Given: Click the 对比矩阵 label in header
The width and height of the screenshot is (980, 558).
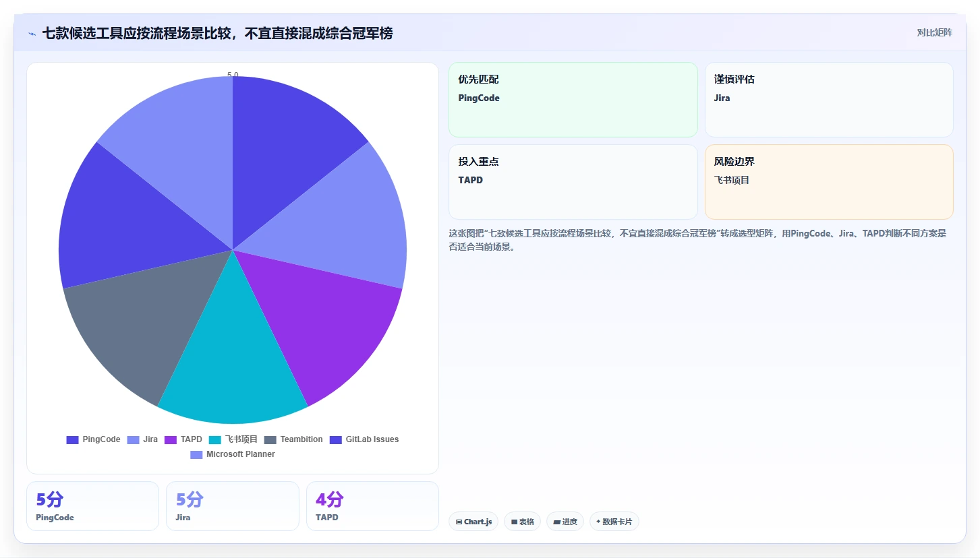Looking at the screenshot, I should [934, 32].
